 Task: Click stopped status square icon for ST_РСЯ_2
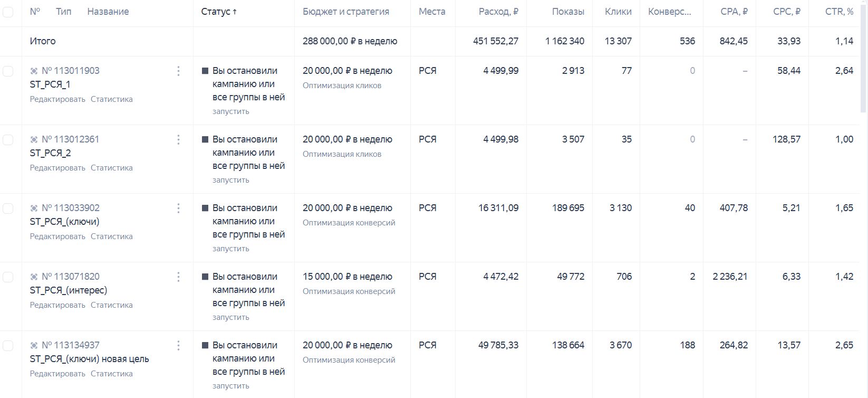click(205, 139)
